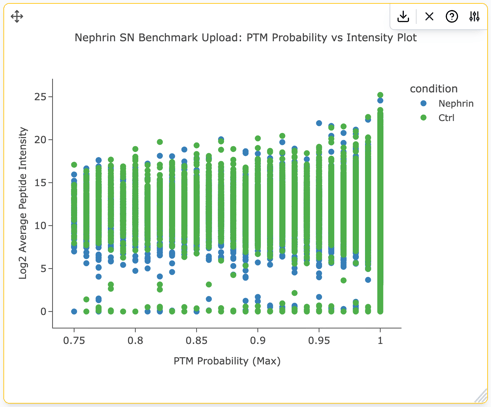Viewport: 491px width, 407px height.
Task: Click the download plot icon
Action: point(403,16)
